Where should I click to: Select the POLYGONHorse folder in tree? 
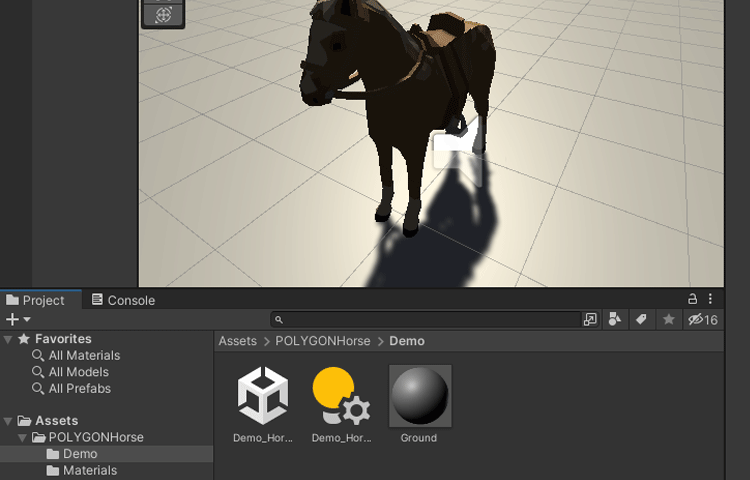coord(96,437)
